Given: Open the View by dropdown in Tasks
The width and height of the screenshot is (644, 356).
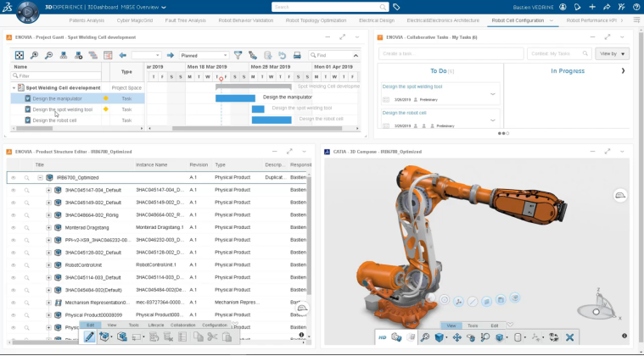Looking at the screenshot, I should [x=612, y=53].
